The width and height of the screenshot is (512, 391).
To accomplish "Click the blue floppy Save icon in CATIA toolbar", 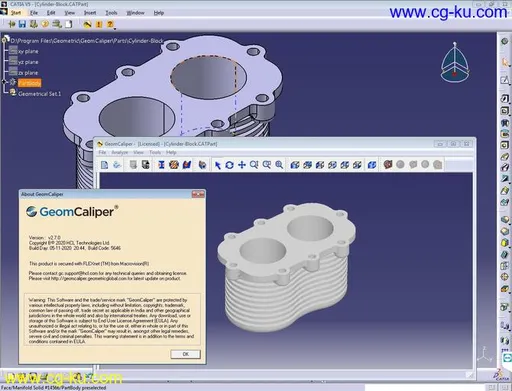I will click(22, 24).
